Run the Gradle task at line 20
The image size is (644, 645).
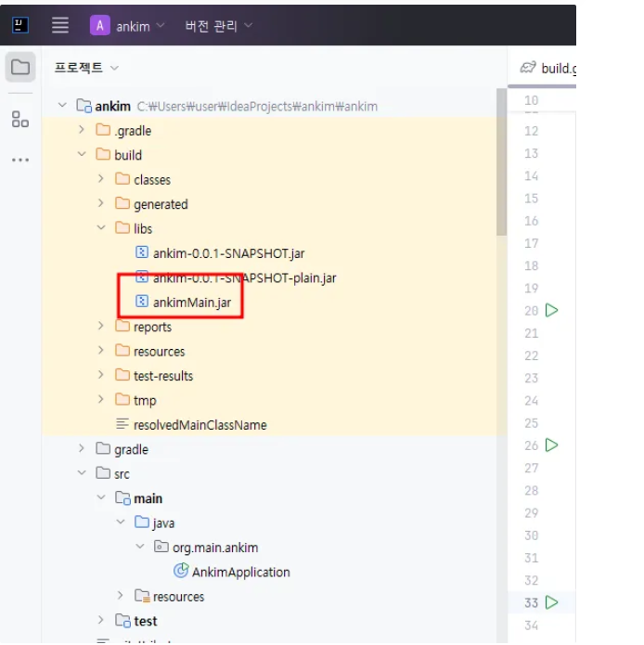pyautogui.click(x=551, y=310)
